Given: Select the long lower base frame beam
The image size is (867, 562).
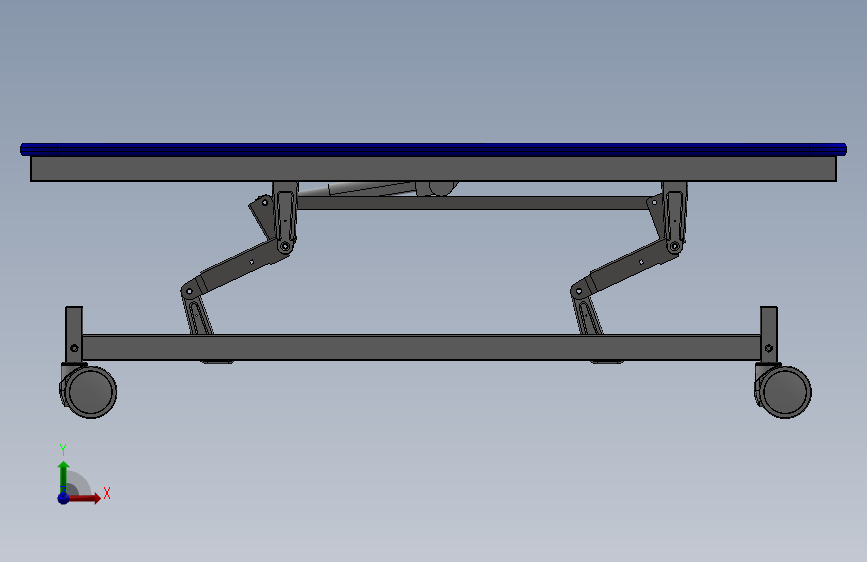Looking at the screenshot, I should [421, 347].
